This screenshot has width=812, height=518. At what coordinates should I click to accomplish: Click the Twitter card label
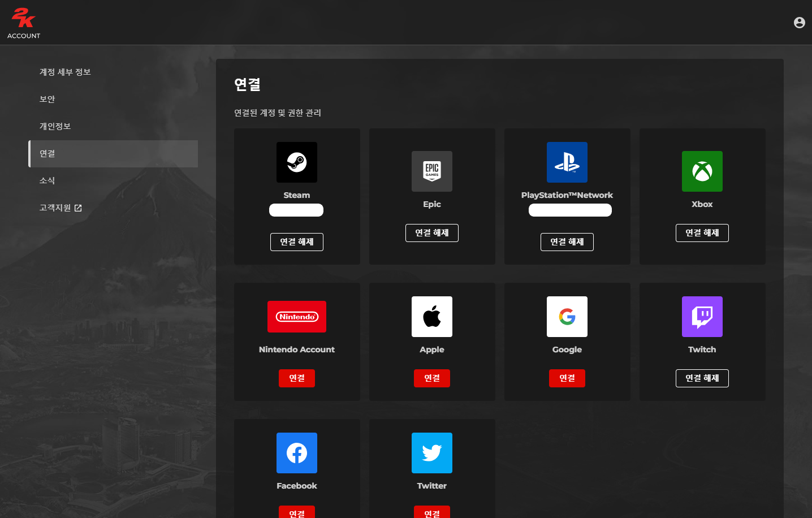point(432,486)
